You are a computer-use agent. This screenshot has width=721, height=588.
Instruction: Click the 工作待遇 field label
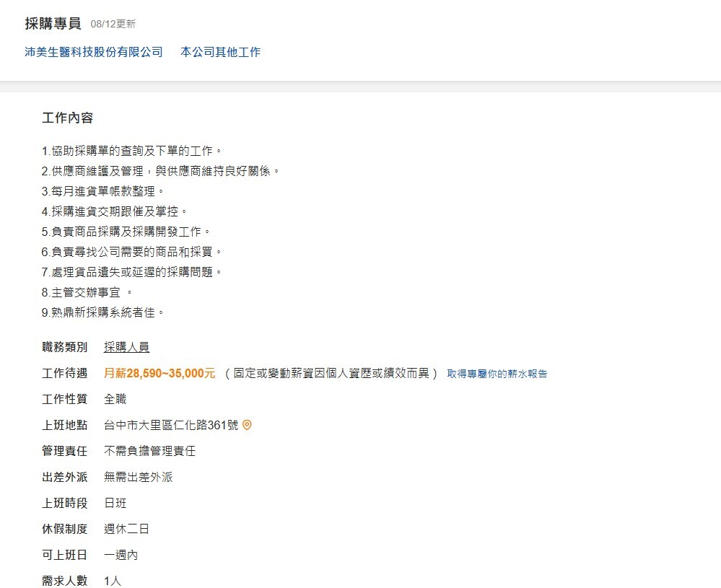[x=65, y=373]
